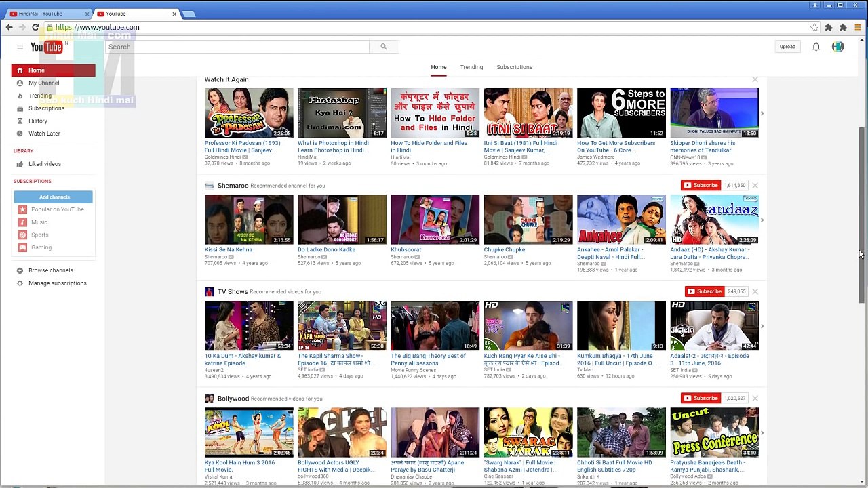Open the notifications bell
The image size is (868, 488).
click(816, 47)
